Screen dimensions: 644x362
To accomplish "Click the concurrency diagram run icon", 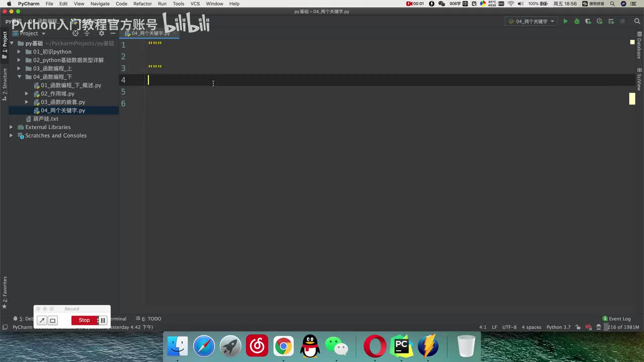I will 611,21.
